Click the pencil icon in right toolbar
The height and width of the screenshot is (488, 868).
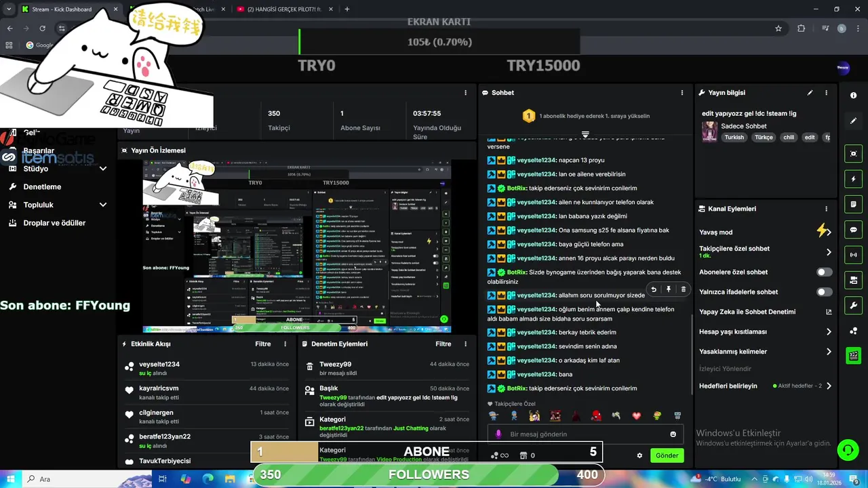[853, 121]
